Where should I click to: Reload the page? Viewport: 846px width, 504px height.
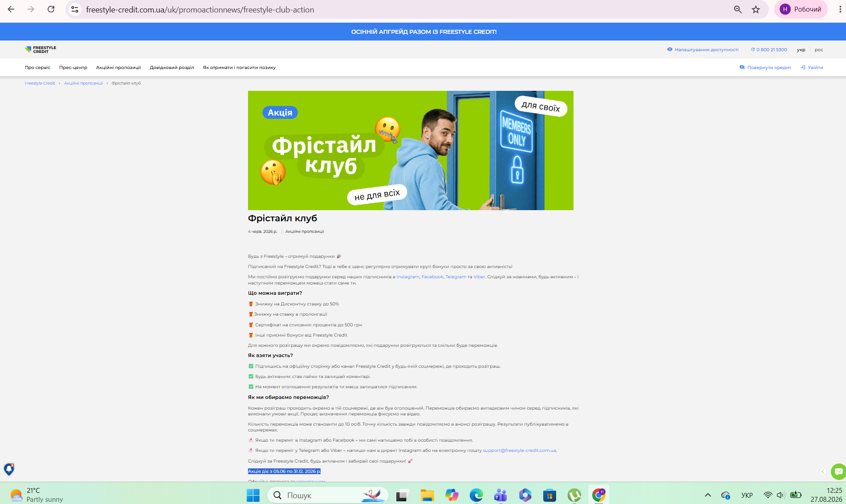(51, 9)
